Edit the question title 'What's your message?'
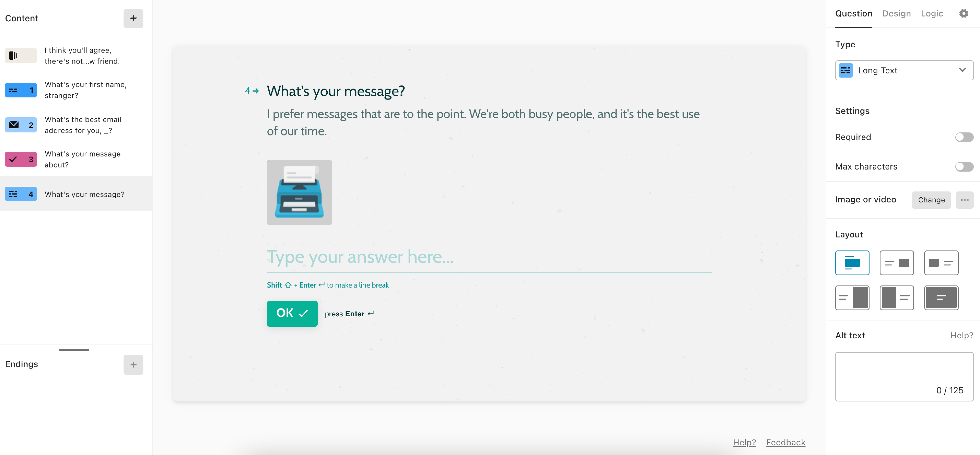 (336, 91)
